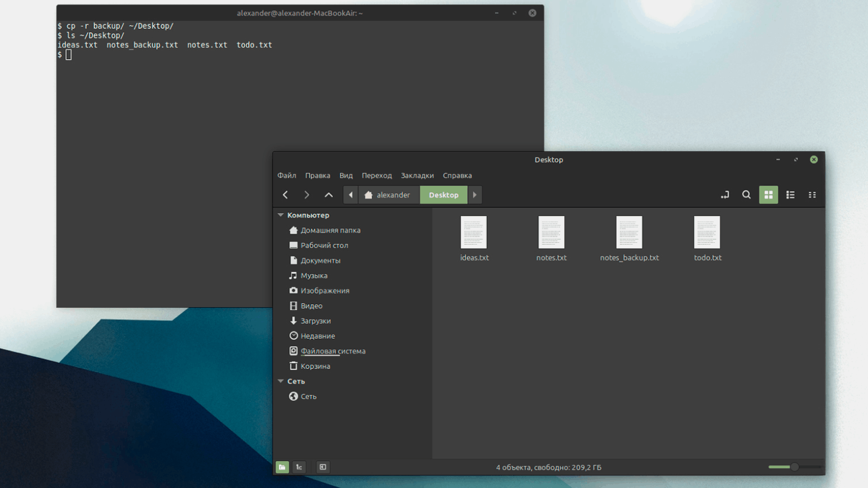Open the Файл menu
The height and width of the screenshot is (488, 868).
pyautogui.click(x=286, y=176)
